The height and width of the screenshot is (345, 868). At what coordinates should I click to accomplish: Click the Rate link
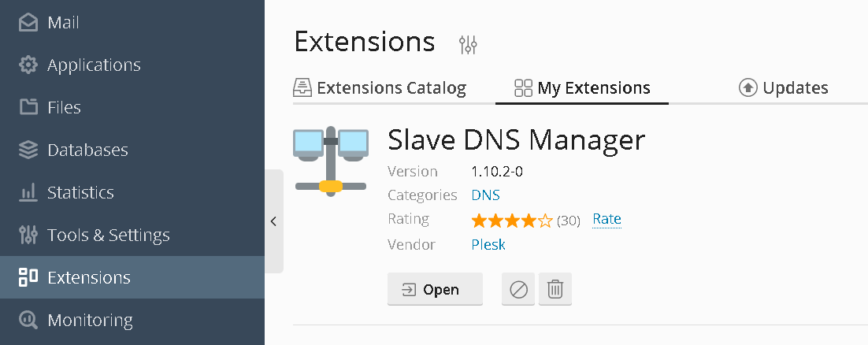(x=606, y=219)
